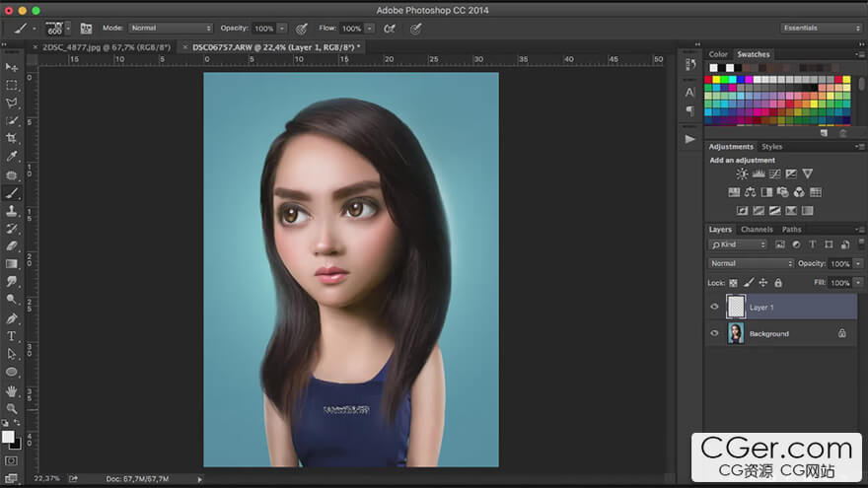The width and height of the screenshot is (868, 488).
Task: Open the tool preset picker arrow
Action: point(34,29)
